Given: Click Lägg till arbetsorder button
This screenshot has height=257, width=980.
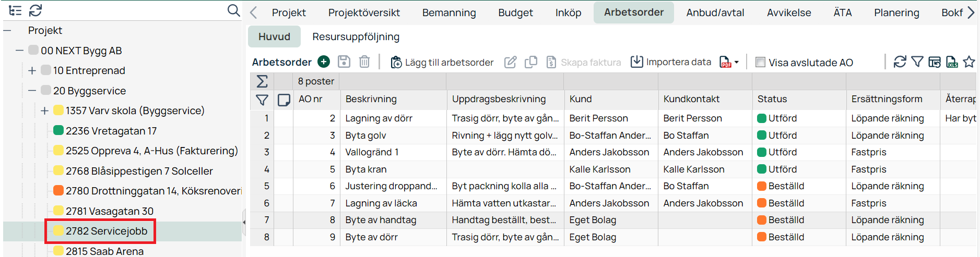Looking at the screenshot, I should [442, 63].
